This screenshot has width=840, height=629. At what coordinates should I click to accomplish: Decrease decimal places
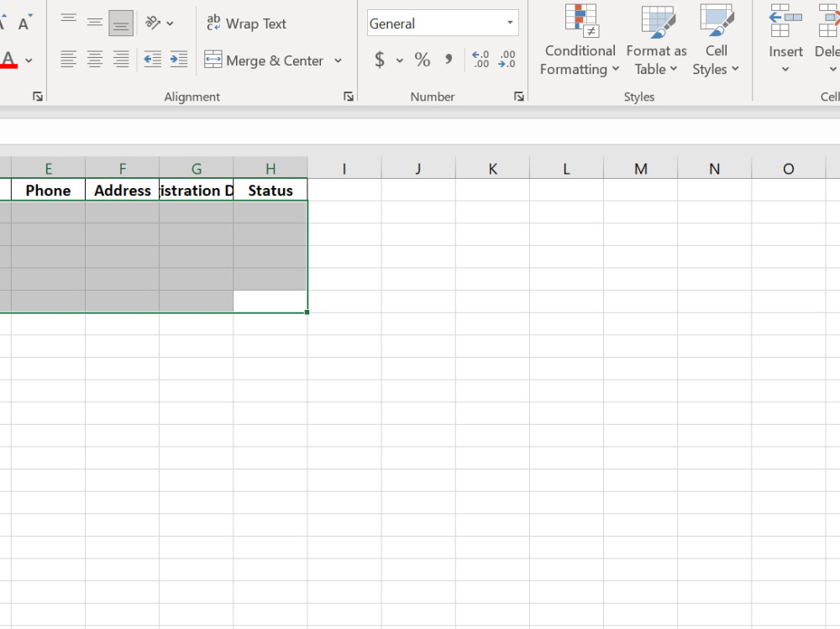point(507,60)
